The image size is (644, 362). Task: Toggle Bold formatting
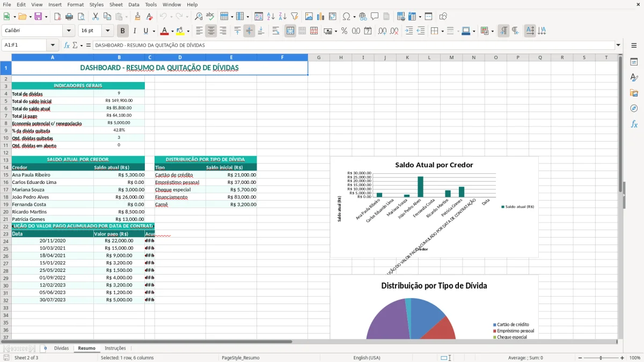coord(123,31)
